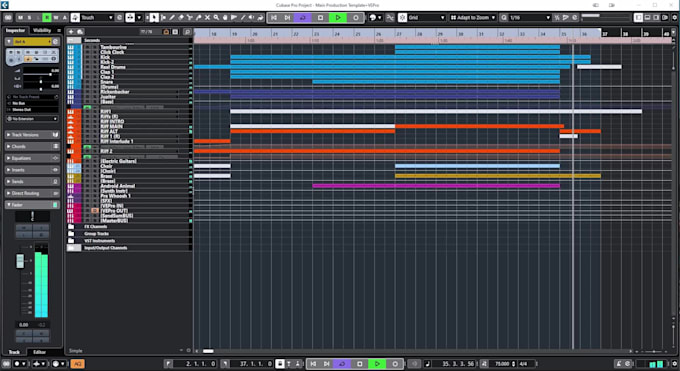
Task: Expand the Direct Routing inspector section
Action: point(33,194)
